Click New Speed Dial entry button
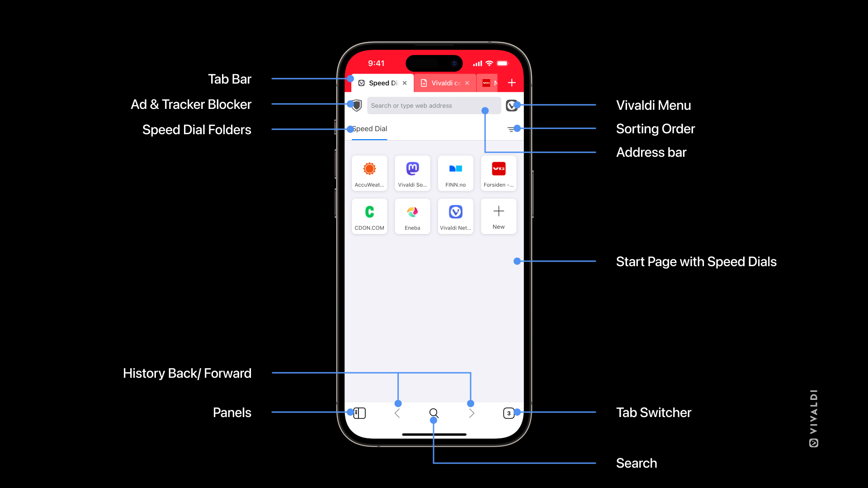 pyautogui.click(x=498, y=216)
